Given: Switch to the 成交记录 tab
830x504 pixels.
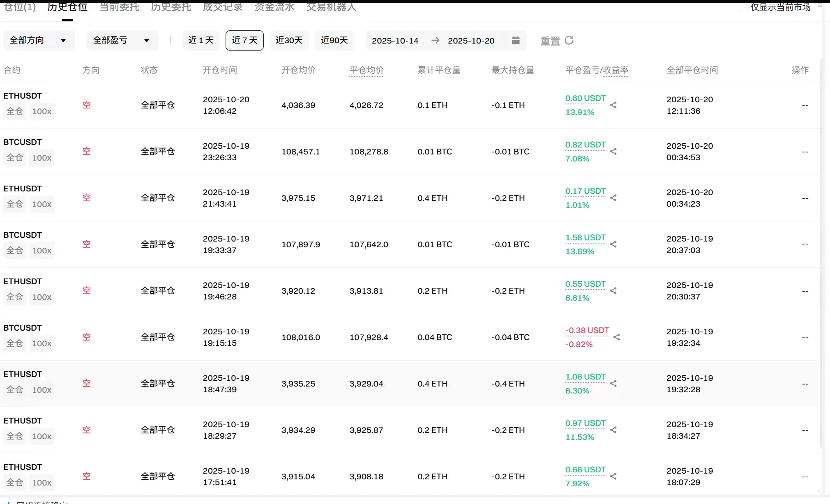Looking at the screenshot, I should point(223,7).
